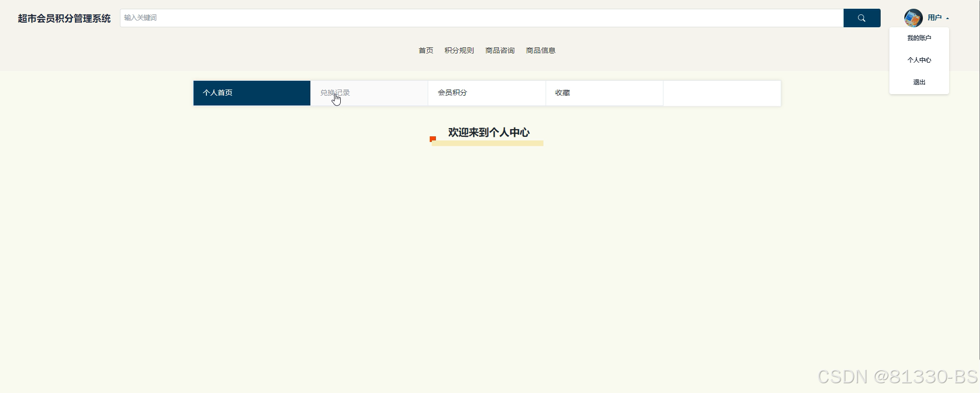
Task: Open the 商品信息 page
Action: pos(540,50)
